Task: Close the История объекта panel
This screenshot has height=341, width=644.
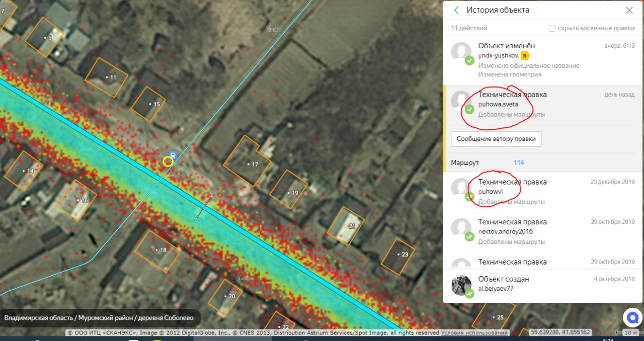Action: pos(629,10)
